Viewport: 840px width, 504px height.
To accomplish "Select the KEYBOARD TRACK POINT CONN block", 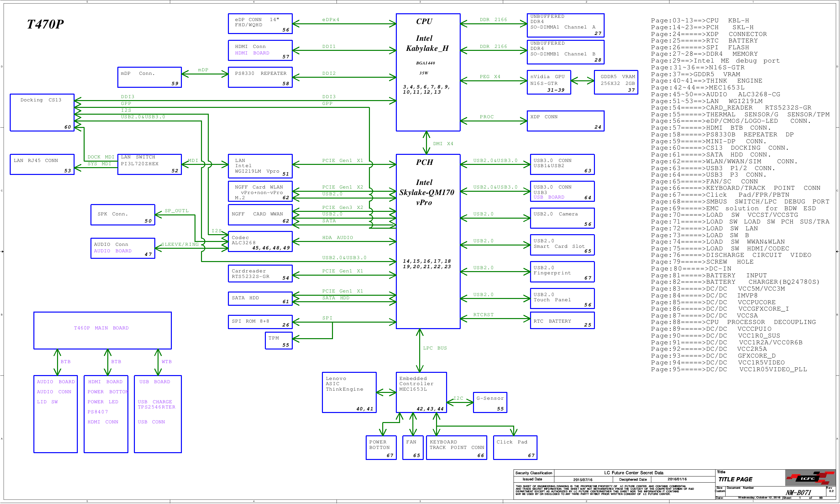I will [456, 448].
